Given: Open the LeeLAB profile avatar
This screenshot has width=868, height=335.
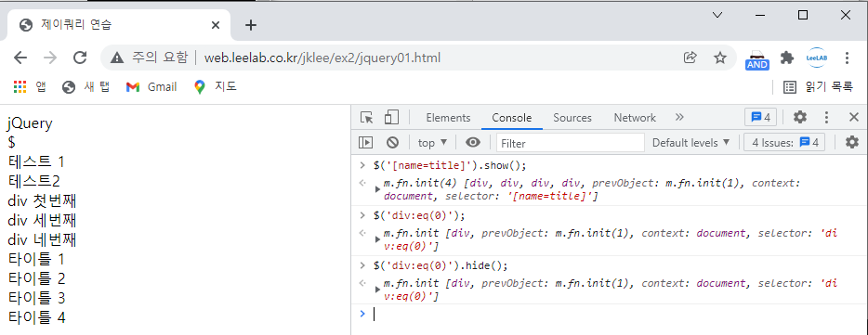Looking at the screenshot, I should [817, 58].
